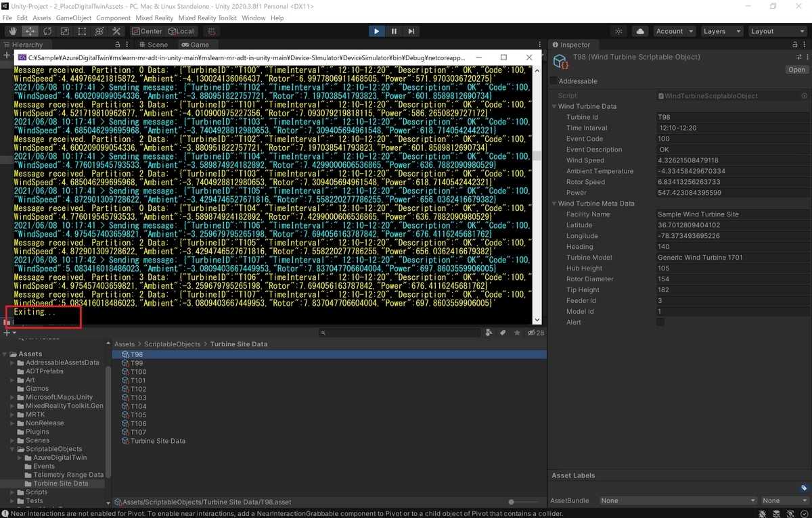Open the Layout dropdown
812x518 pixels.
coord(776,31)
